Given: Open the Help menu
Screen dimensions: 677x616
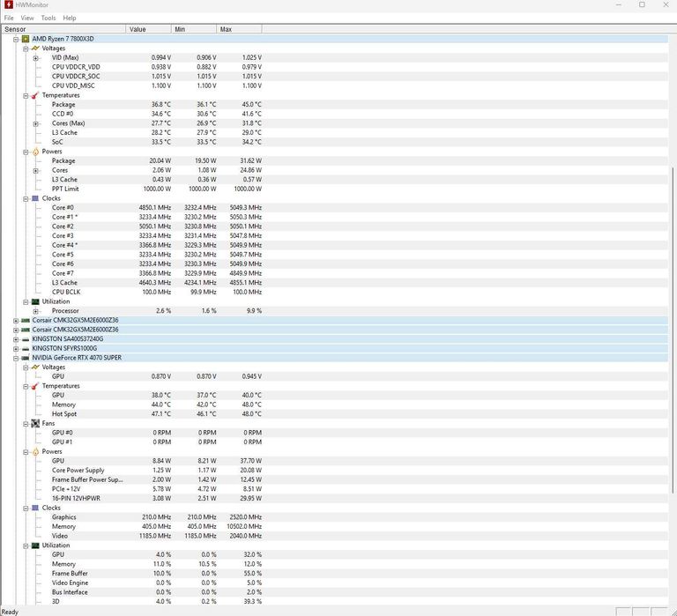Looking at the screenshot, I should coord(70,18).
